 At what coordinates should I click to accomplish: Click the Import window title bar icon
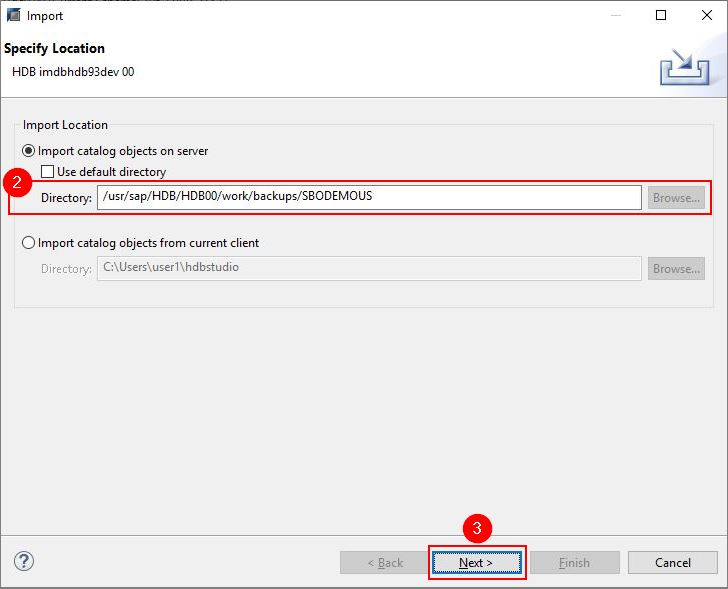tap(14, 16)
